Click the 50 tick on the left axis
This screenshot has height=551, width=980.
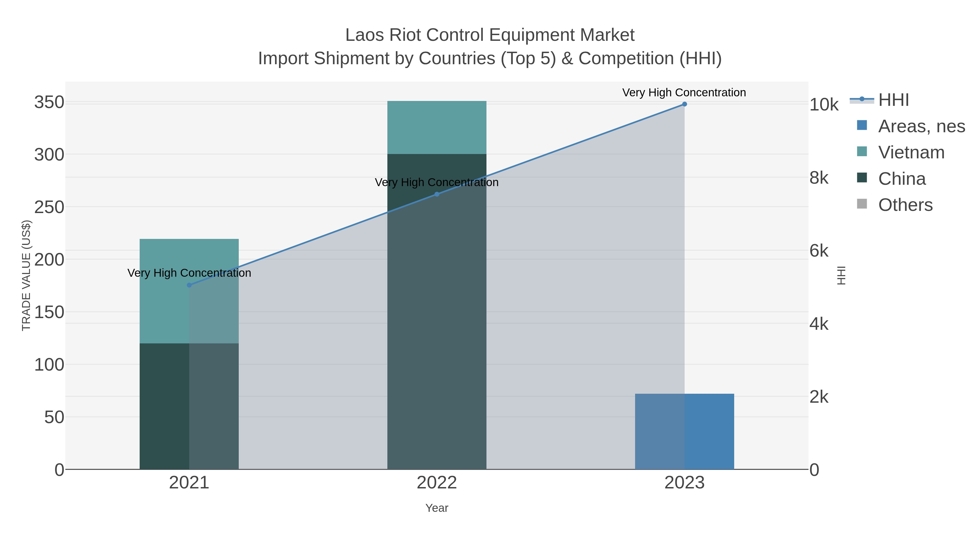[54, 417]
